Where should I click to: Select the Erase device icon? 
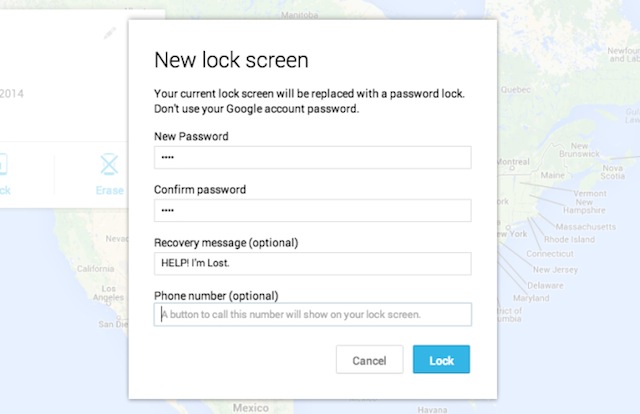click(x=109, y=164)
